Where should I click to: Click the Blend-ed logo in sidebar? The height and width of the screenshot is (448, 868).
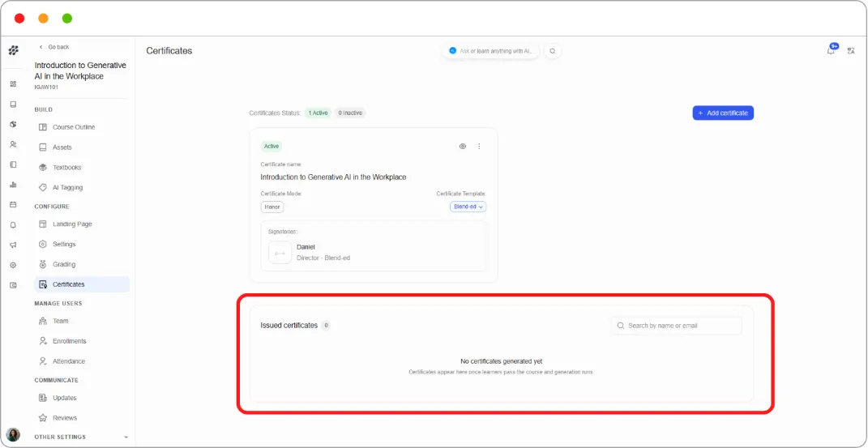tap(13, 50)
